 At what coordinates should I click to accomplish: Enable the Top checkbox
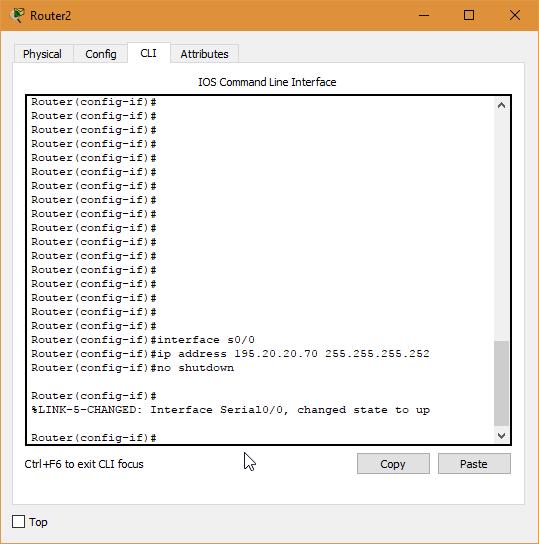click(18, 521)
